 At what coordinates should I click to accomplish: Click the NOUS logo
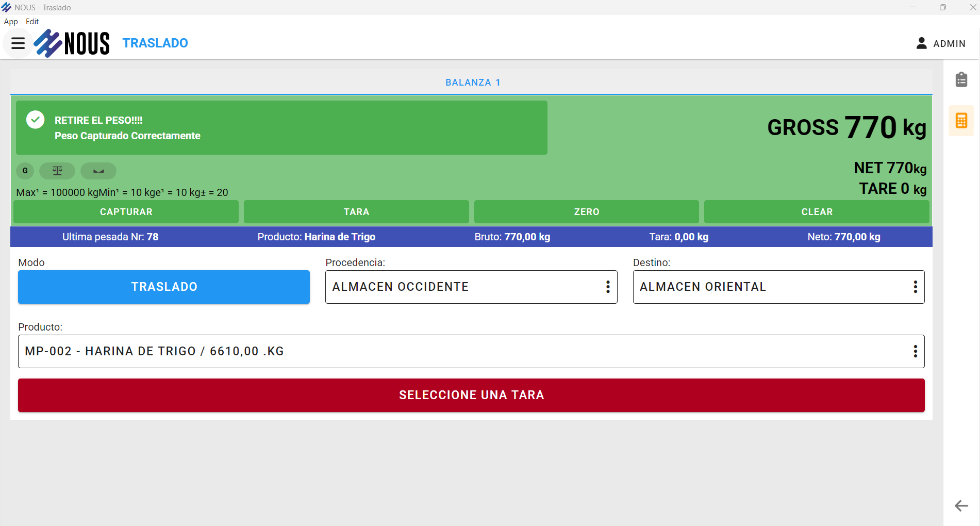pyautogui.click(x=72, y=43)
